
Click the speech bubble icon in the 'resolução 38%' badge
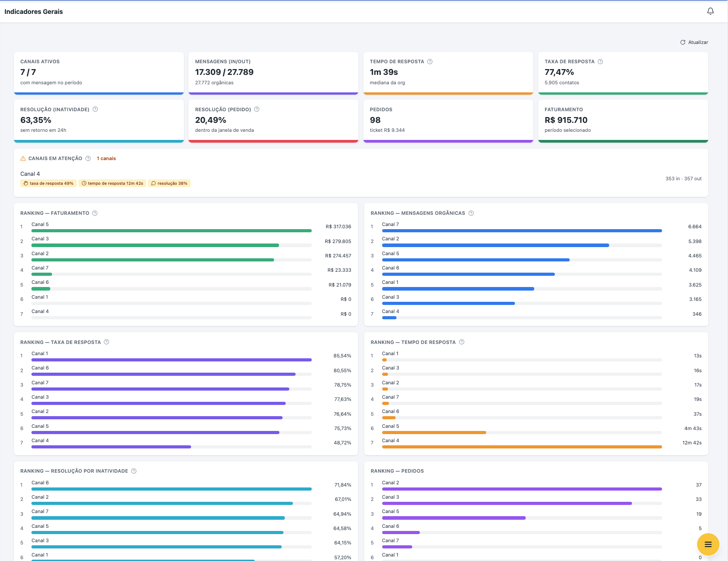153,183
